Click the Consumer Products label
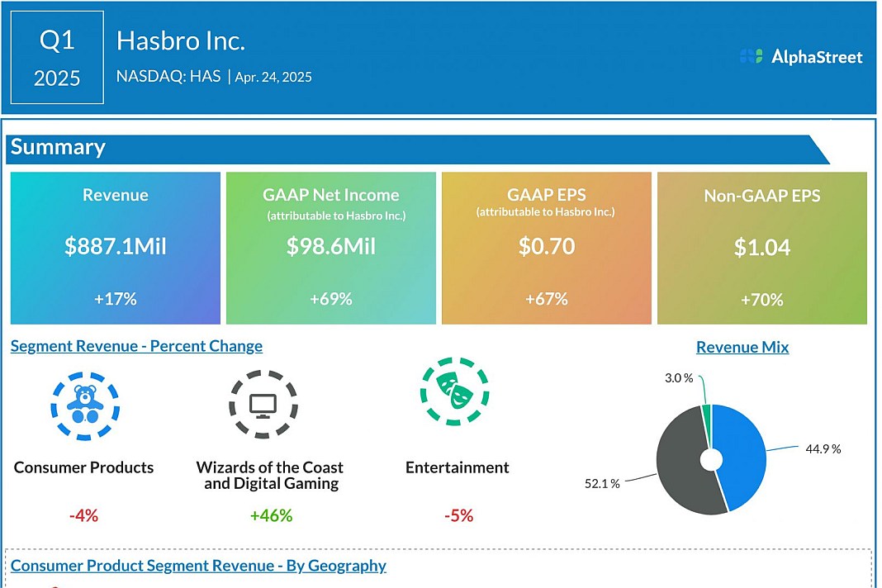882x588 pixels. coord(83,467)
